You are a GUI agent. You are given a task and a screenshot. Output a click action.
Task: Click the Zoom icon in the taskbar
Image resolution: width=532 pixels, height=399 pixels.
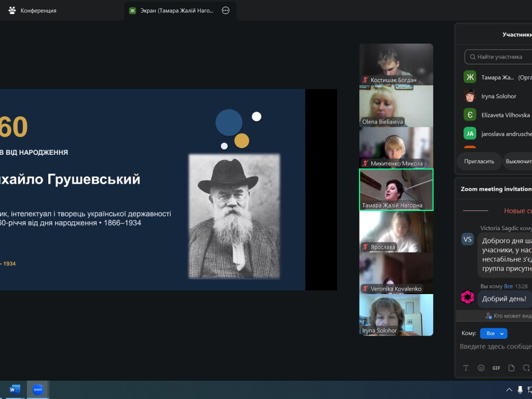(x=38, y=390)
